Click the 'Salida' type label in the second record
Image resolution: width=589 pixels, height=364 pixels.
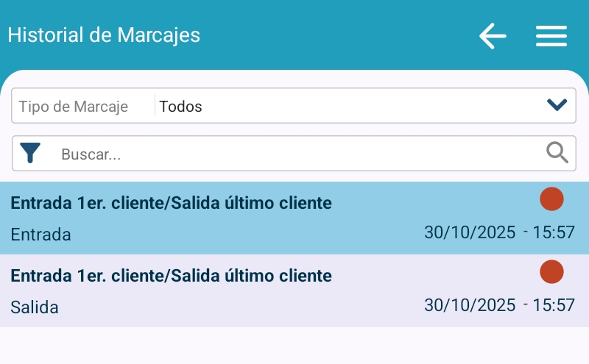point(35,307)
